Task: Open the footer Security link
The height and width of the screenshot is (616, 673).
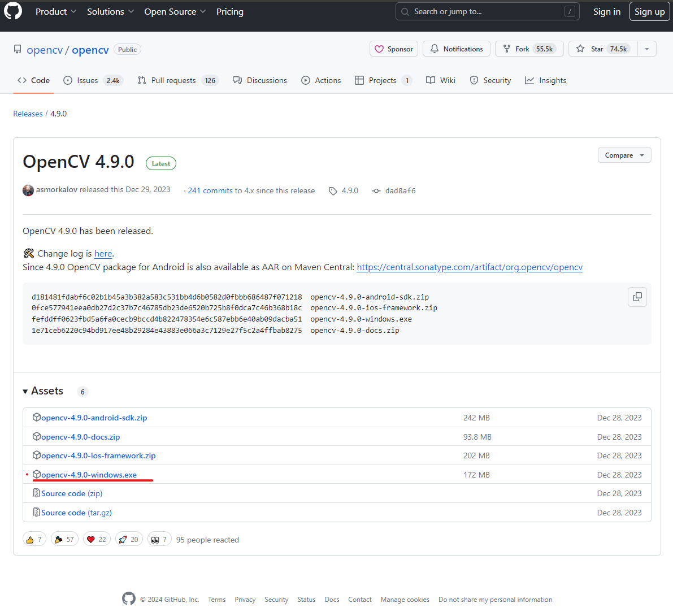Action: (x=276, y=600)
